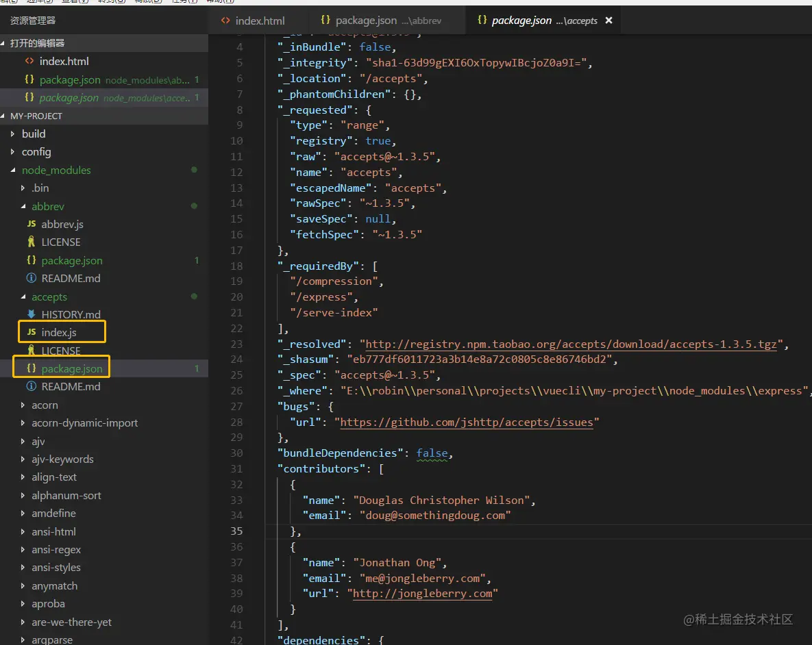Follow the registry.npm.taobao.org resolved URL
Viewport: 812px width, 645px height.
pyautogui.click(x=571, y=344)
